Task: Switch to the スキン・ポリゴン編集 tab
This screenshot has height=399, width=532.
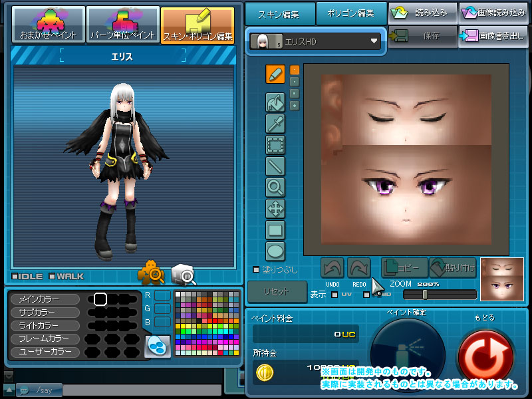Action: click(198, 25)
